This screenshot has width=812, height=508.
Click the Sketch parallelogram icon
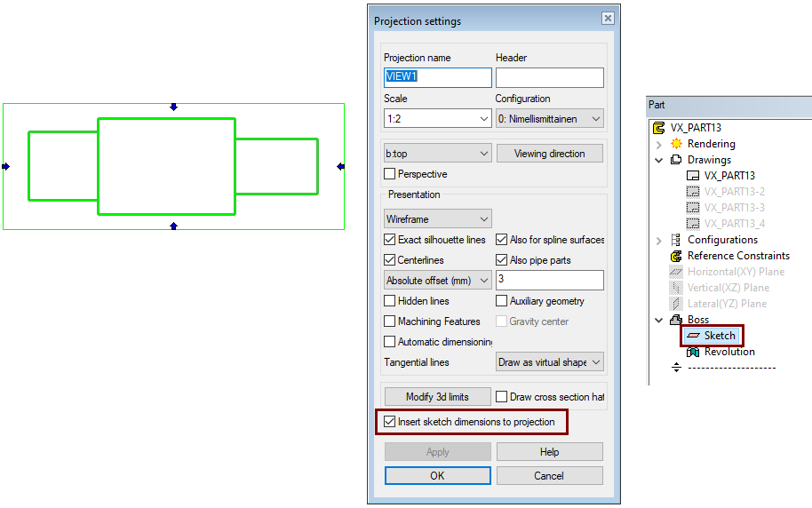tap(693, 336)
